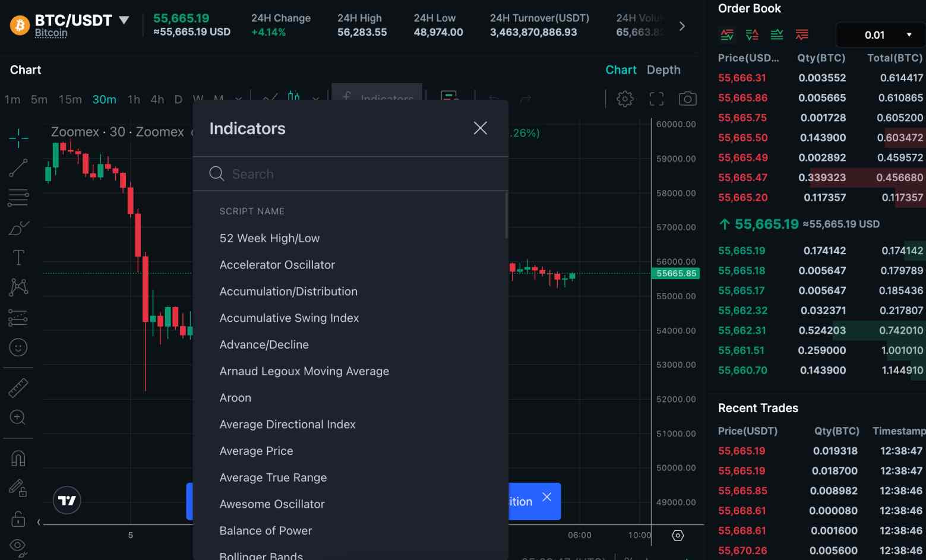Open the BTC/USDT pair dropdown
This screenshot has height=560, width=926.
tap(124, 20)
